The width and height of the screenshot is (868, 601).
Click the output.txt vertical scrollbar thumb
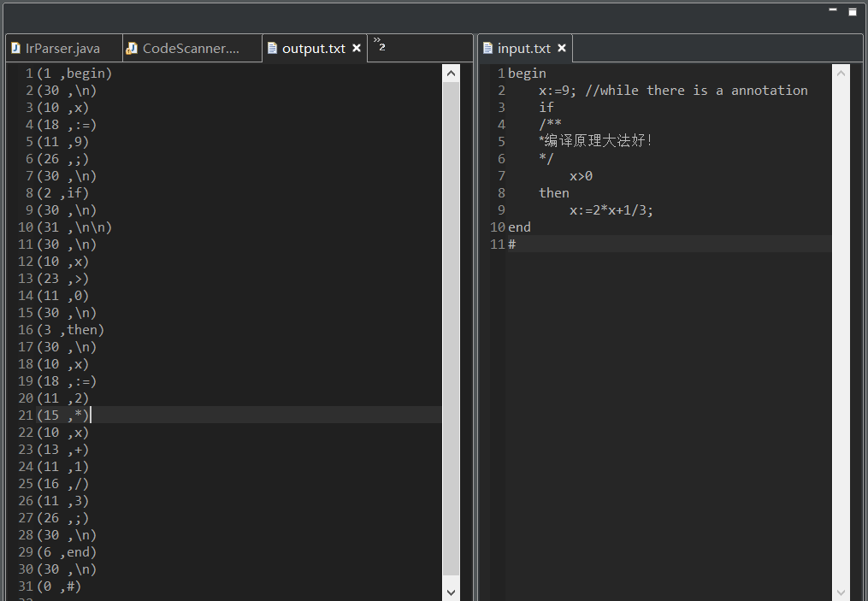[452, 329]
